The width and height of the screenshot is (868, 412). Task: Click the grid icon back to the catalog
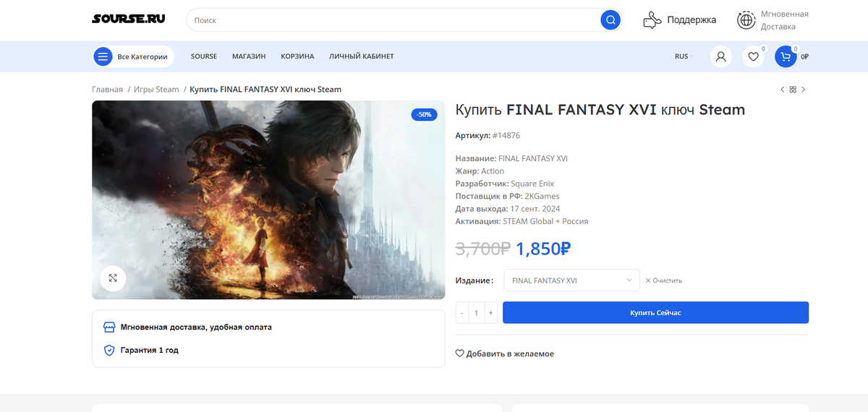[793, 90]
